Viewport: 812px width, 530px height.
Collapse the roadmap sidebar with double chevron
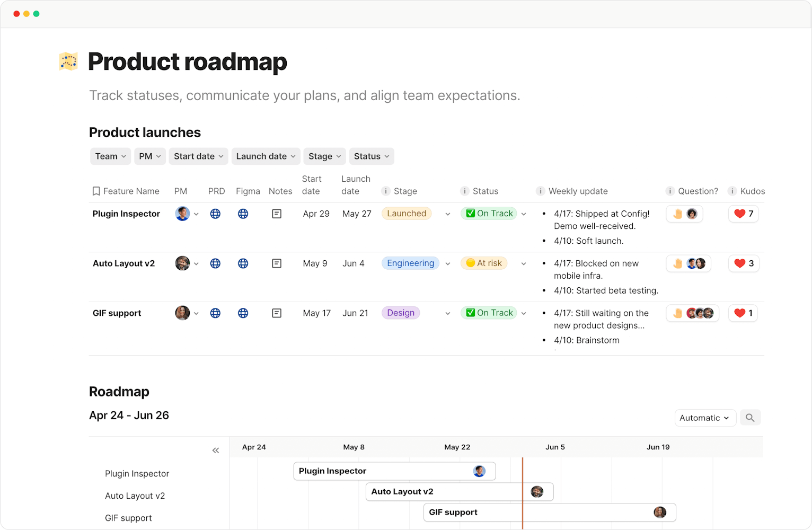[x=216, y=450]
